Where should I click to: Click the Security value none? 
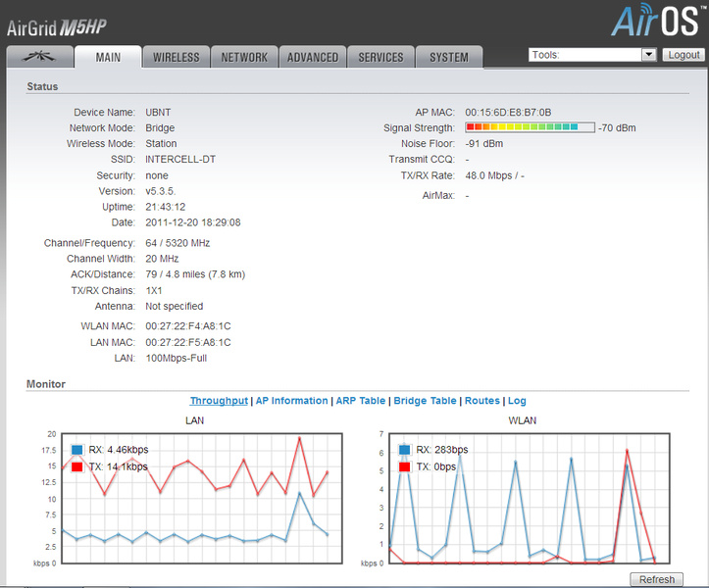point(157,175)
